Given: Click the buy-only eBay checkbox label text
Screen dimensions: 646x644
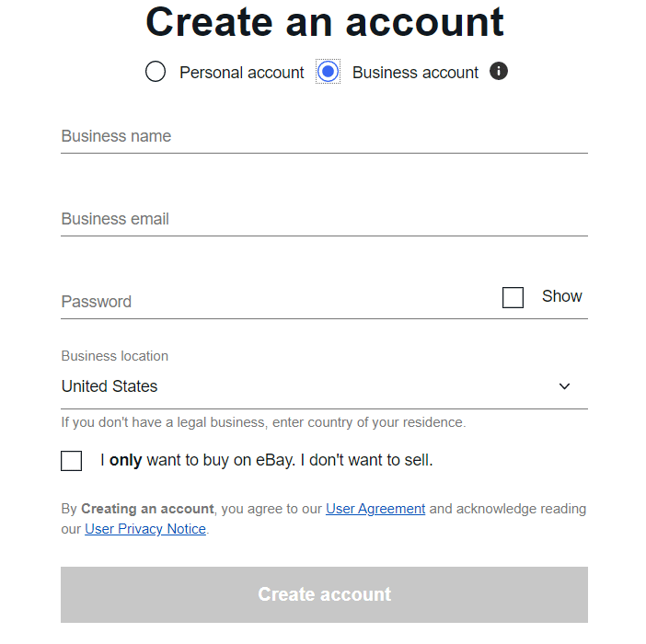Looking at the screenshot, I should pyautogui.click(x=267, y=460).
